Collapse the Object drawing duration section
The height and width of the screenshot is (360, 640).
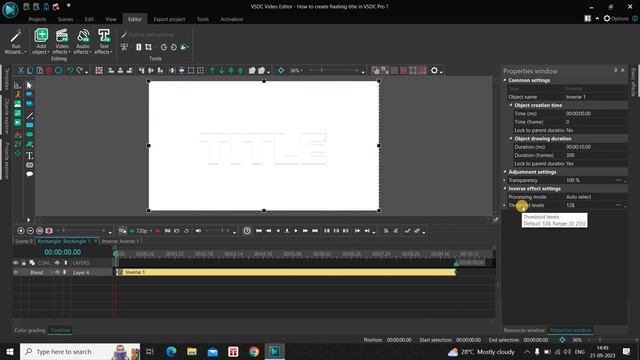point(511,139)
